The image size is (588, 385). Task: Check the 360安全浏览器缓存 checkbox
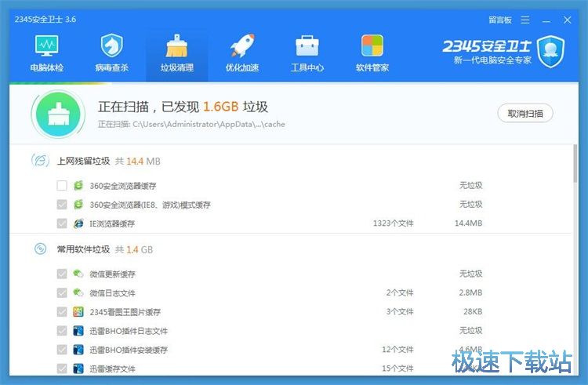(62, 186)
